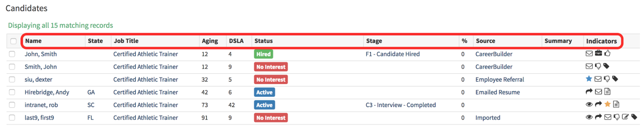Click the envelope icon in Smith, John's row

point(589,66)
